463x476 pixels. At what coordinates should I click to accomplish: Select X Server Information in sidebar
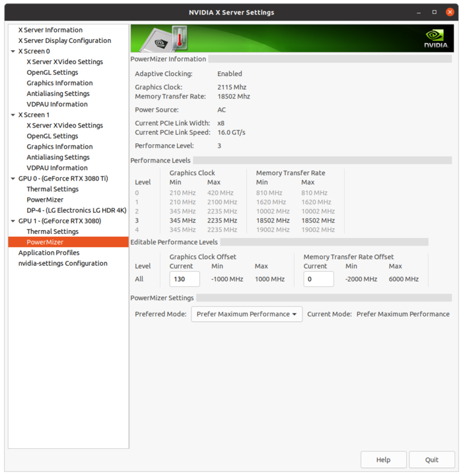(50, 30)
